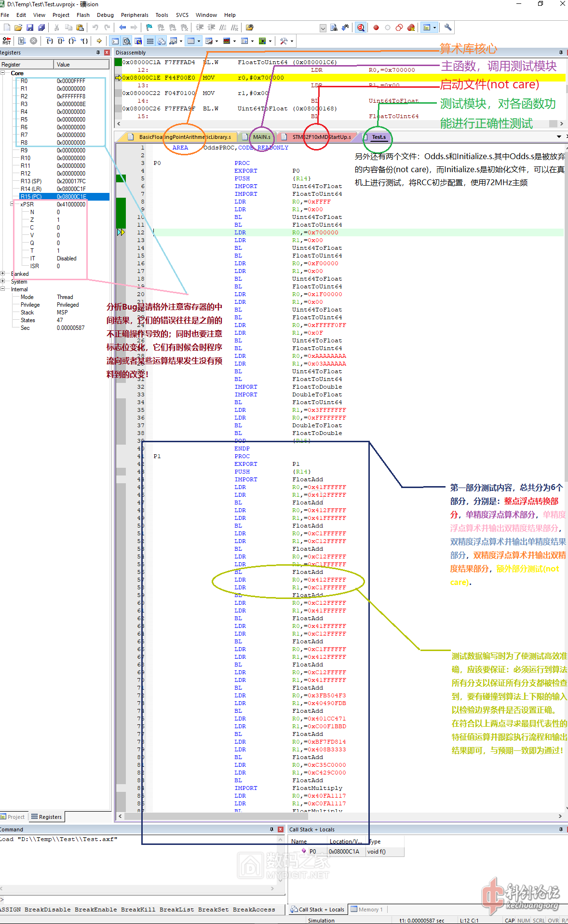Toggle the Call Stack Window toolbar button
This screenshot has height=924, width=568.
click(x=162, y=41)
